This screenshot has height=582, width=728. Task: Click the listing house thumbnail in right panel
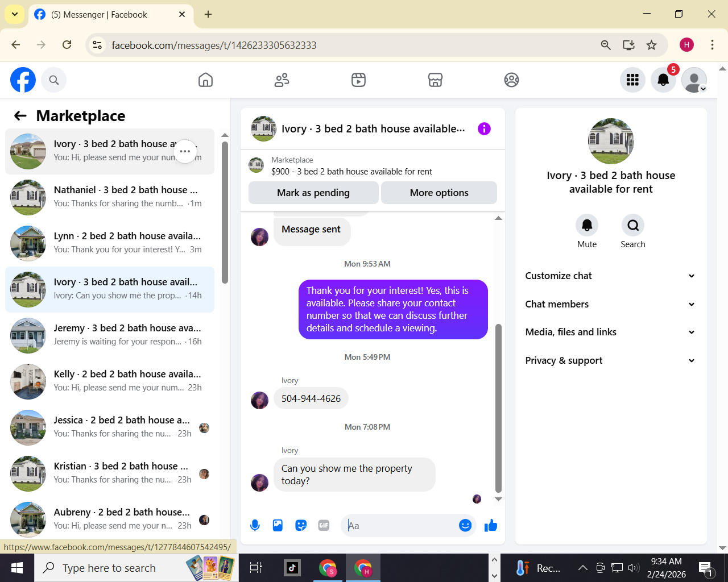(611, 141)
